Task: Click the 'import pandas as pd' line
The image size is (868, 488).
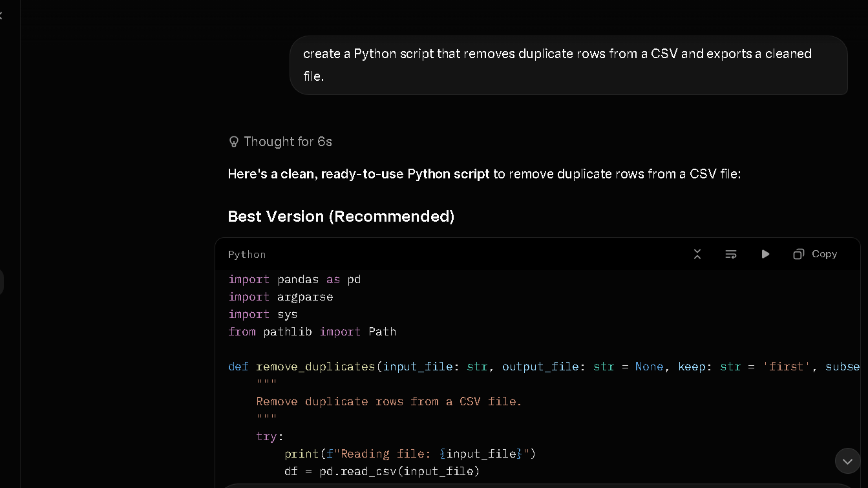Action: [295, 279]
